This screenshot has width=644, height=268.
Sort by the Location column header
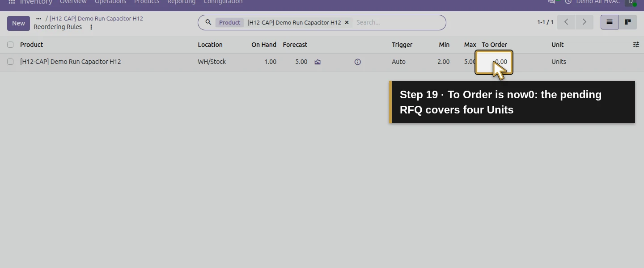point(210,45)
